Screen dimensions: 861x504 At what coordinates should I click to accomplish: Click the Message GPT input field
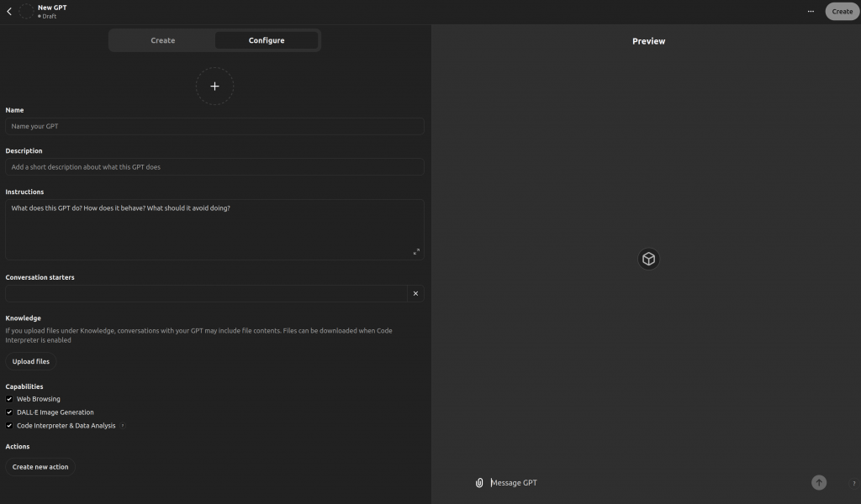coord(648,483)
